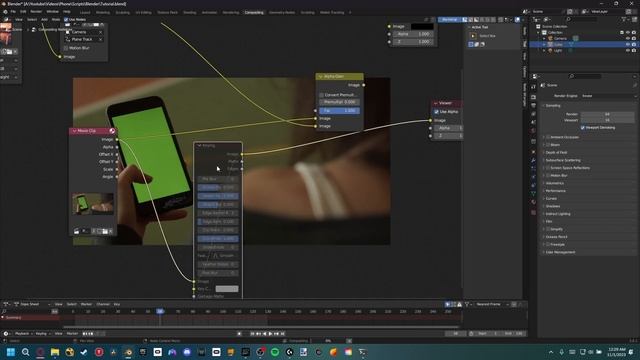The height and width of the screenshot is (360, 640).
Task: Click the Render samples field
Action: (607, 114)
